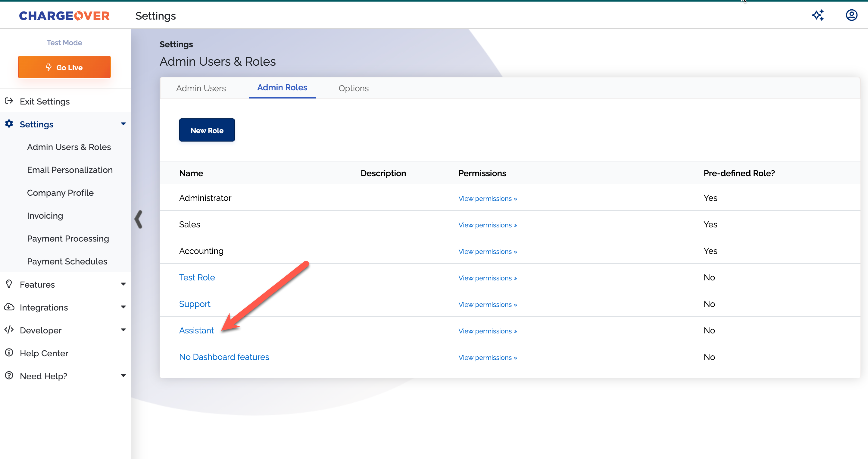View permissions for No Dashboard features
Image resolution: width=868 pixels, height=459 pixels.
pyautogui.click(x=488, y=358)
